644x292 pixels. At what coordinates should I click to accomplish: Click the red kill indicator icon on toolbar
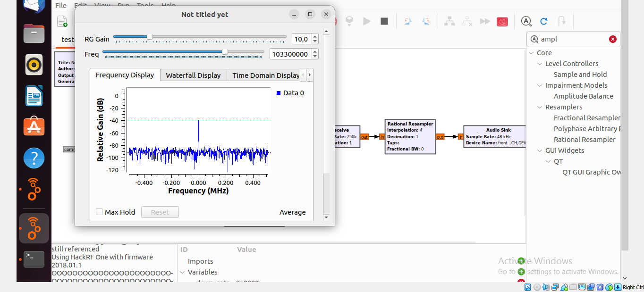(x=502, y=21)
